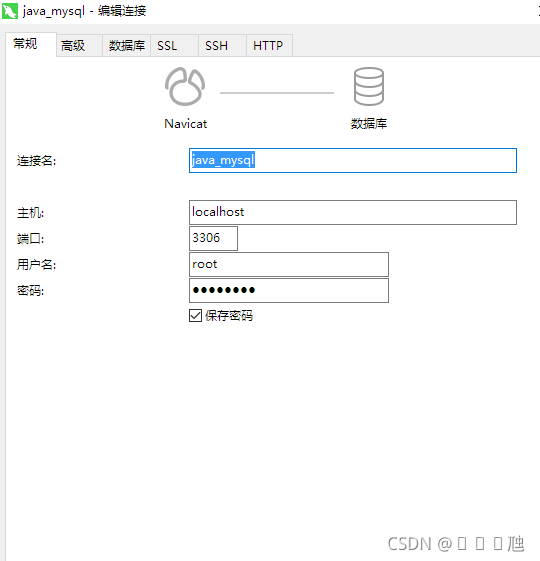The image size is (540, 561).
Task: Uncheck the 保存密码 checkbox
Action: [x=195, y=316]
